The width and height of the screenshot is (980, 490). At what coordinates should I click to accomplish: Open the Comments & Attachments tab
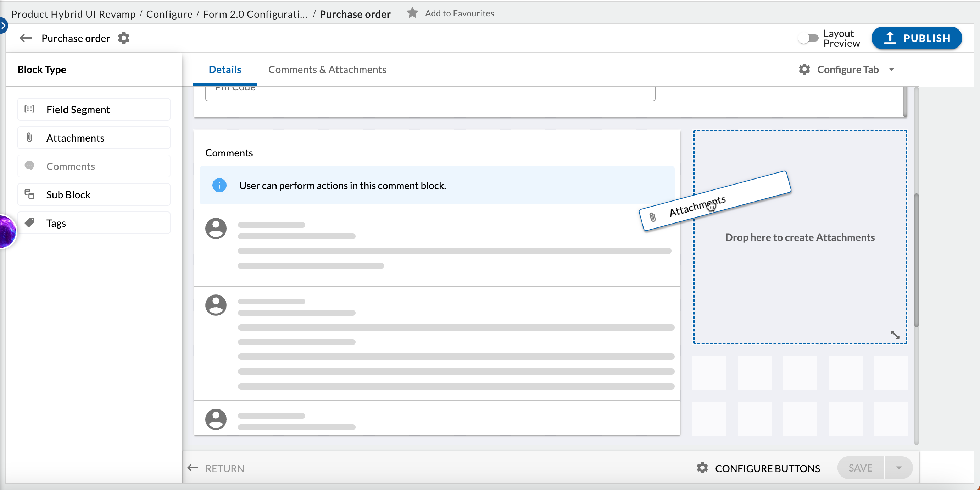tap(327, 69)
